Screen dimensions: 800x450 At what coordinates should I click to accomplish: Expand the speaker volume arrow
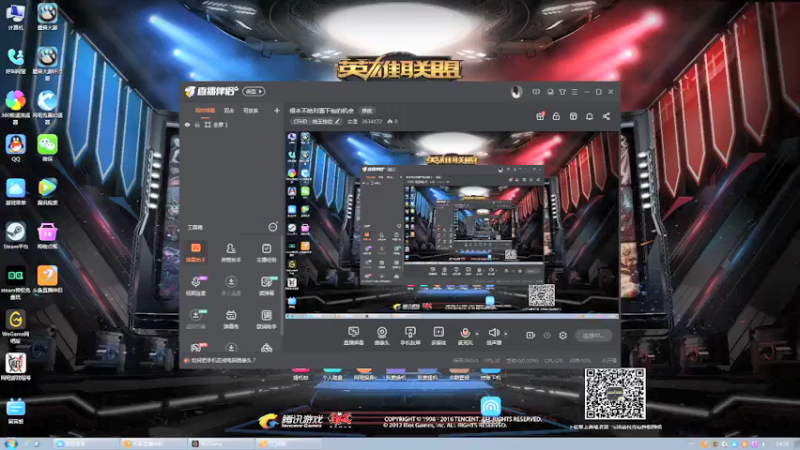(x=506, y=334)
